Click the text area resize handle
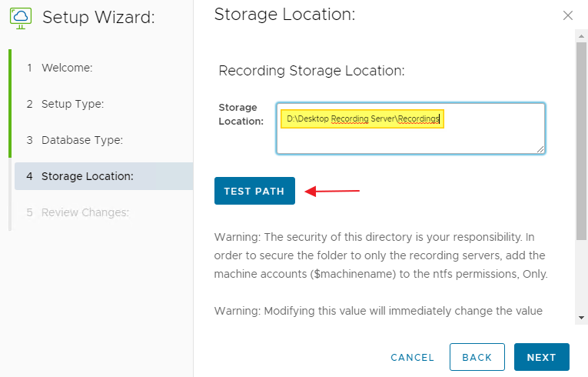This screenshot has height=377, width=588. (541, 149)
